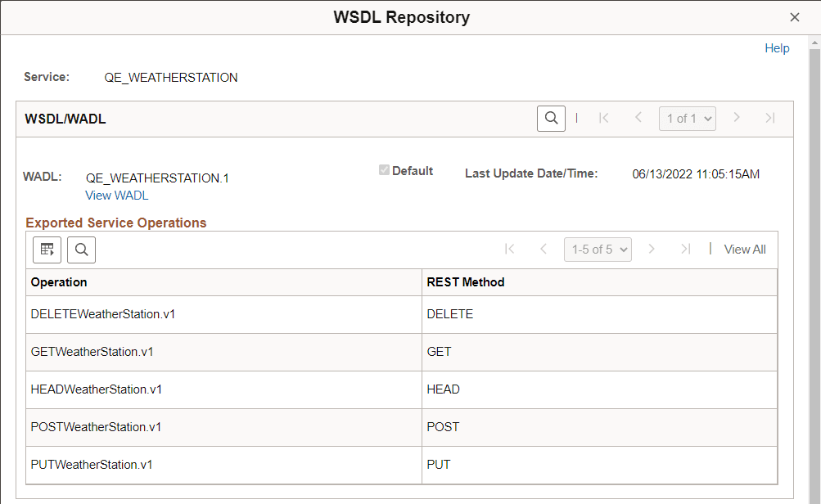
Task: Open the View WADL link
Action: pos(116,195)
